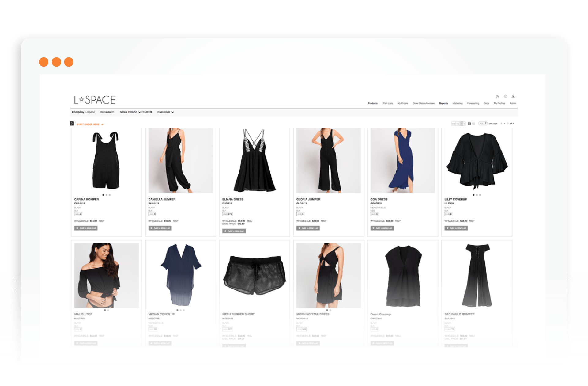The image size is (588, 386).
Task: Add Gloria Jumper to wish list
Action: tap(308, 228)
